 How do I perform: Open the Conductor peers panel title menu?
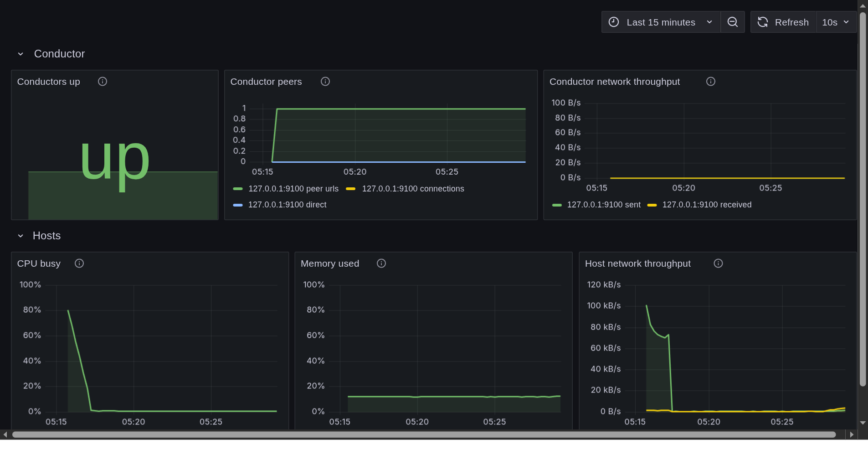[266, 82]
